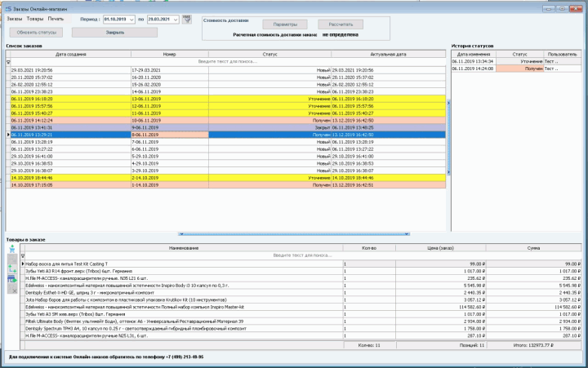Open the Товары menu
Image resolution: width=588 pixels, height=368 pixels.
click(x=35, y=17)
